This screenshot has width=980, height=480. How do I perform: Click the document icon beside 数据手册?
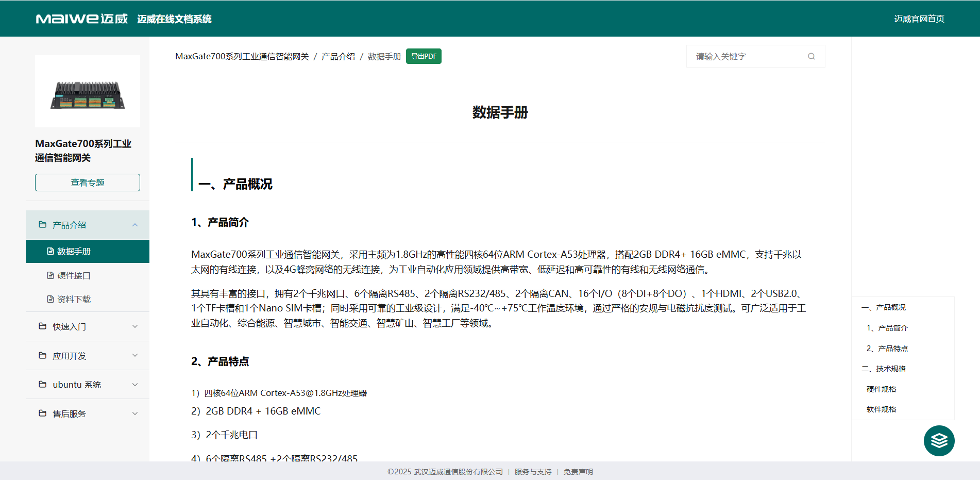(x=50, y=251)
